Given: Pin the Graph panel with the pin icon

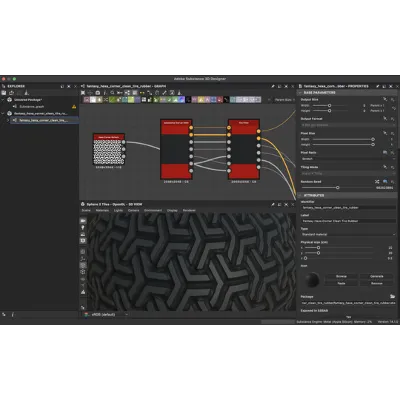Looking at the screenshot, I should coord(273,86).
